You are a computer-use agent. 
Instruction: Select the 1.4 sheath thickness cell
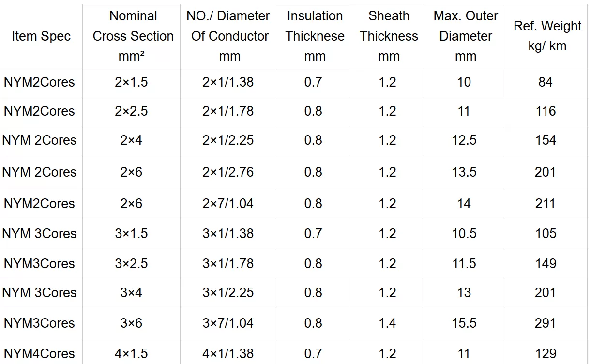tap(388, 323)
